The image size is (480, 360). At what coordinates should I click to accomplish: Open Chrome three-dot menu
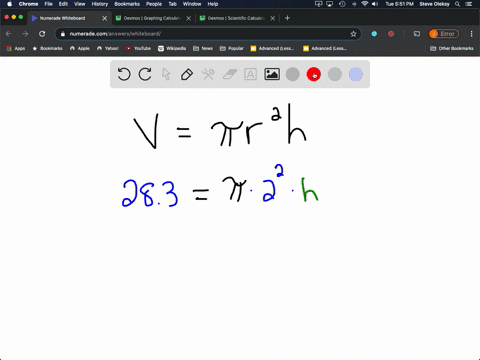[471, 34]
